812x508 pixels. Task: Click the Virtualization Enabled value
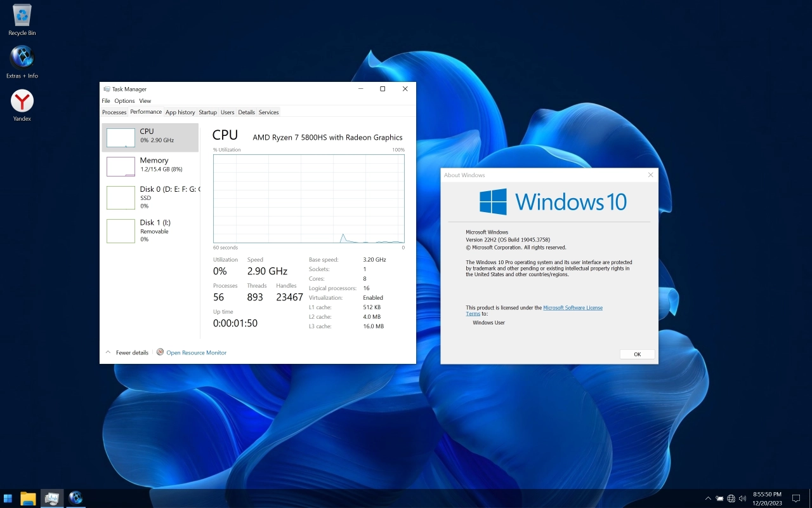coord(373,298)
